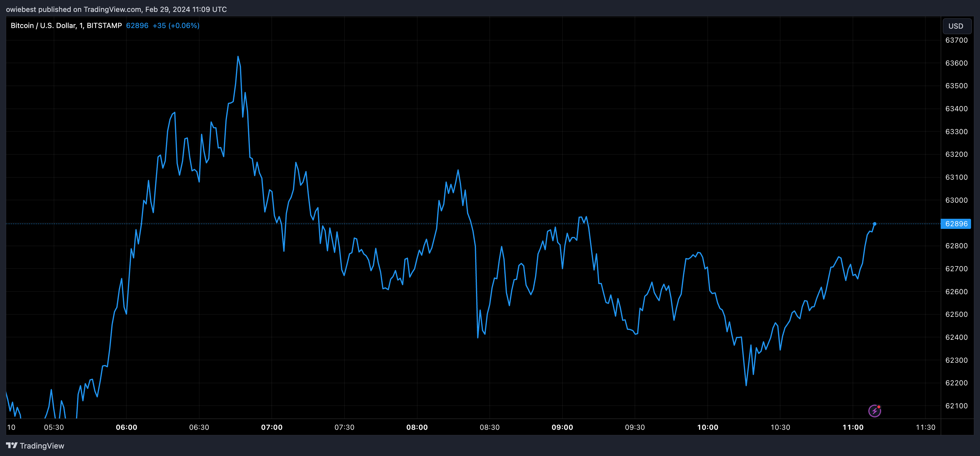
Task: Click the 62896 last price in header
Action: 137,25
